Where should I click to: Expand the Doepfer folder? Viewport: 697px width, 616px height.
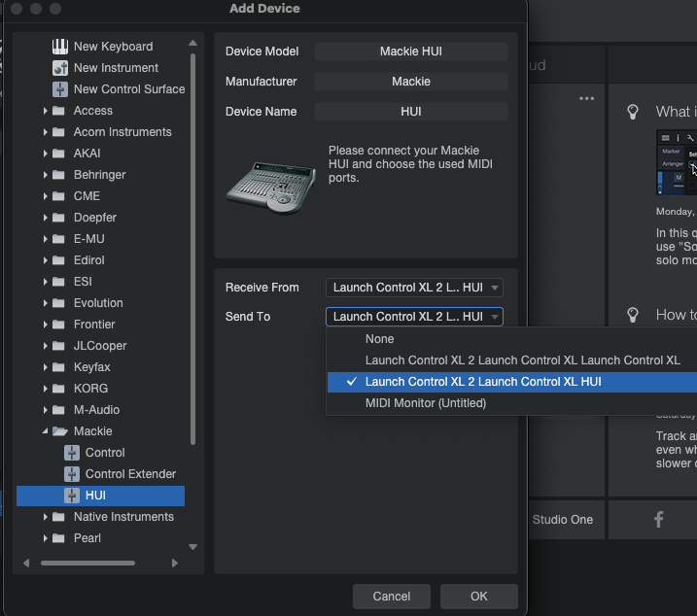point(45,218)
